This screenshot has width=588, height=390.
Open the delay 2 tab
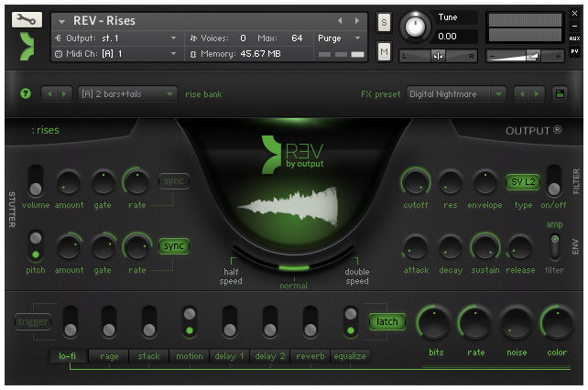[270, 356]
